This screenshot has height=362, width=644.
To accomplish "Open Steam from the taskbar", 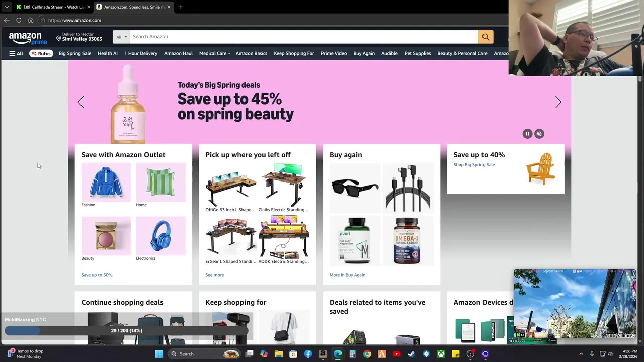I will coord(411,354).
